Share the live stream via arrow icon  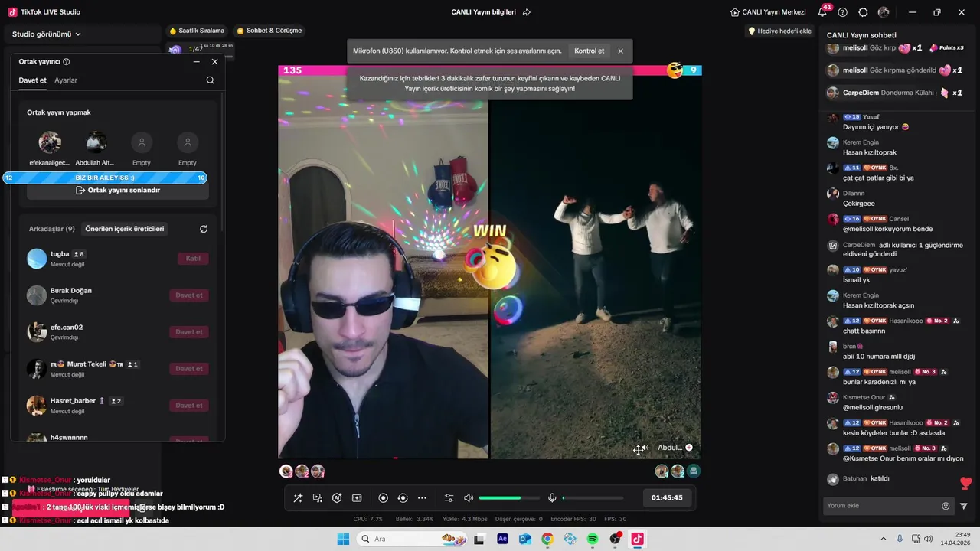click(x=527, y=12)
